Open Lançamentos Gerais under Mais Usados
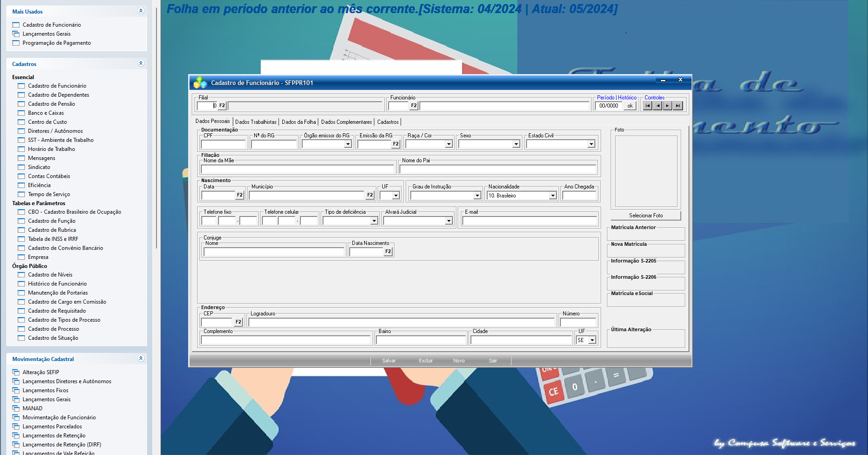Image resolution: width=868 pixels, height=455 pixels. (x=47, y=34)
